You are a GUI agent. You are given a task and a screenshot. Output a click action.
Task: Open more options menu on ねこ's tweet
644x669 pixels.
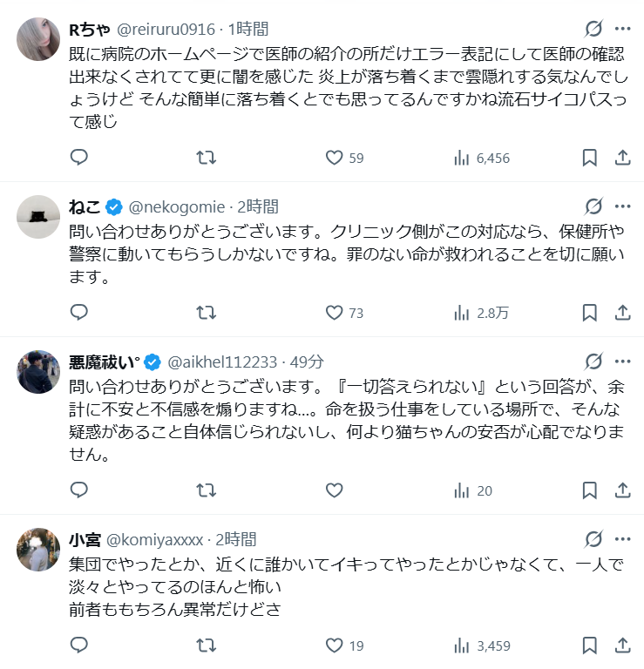click(623, 206)
